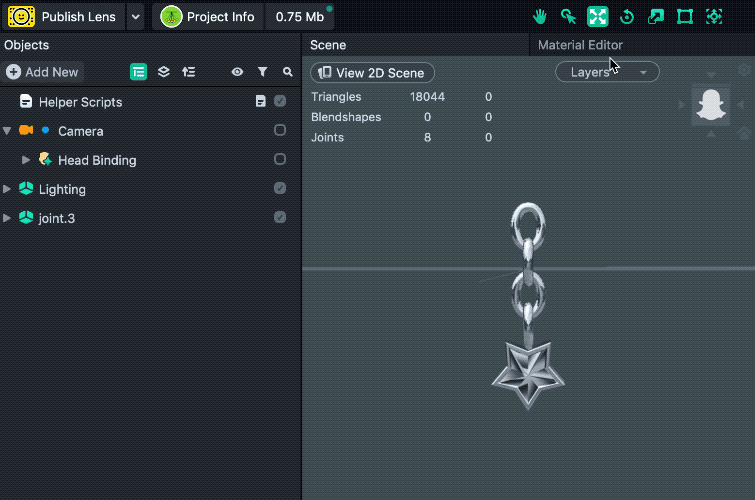755x500 pixels.
Task: Open the Layers dropdown in Scene
Action: (x=607, y=72)
